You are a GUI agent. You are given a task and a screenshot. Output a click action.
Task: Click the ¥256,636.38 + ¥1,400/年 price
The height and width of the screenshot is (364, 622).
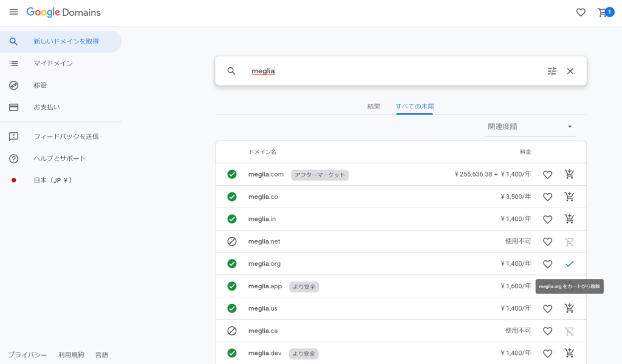(492, 174)
